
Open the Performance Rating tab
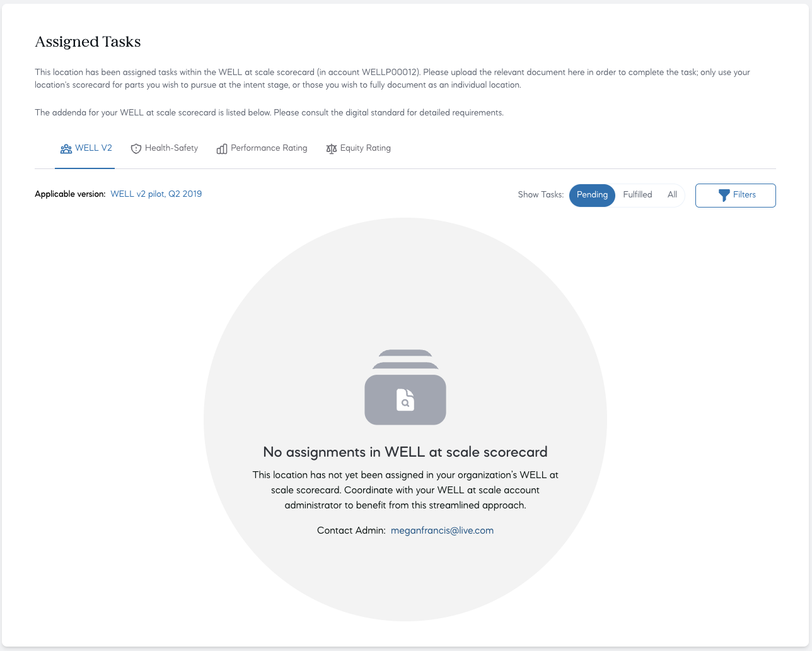(x=262, y=148)
